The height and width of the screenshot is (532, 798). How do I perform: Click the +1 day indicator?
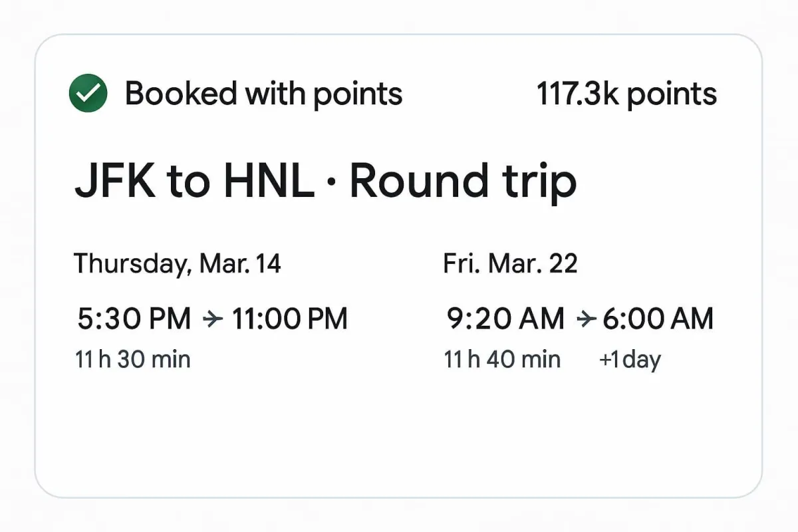[x=630, y=360]
